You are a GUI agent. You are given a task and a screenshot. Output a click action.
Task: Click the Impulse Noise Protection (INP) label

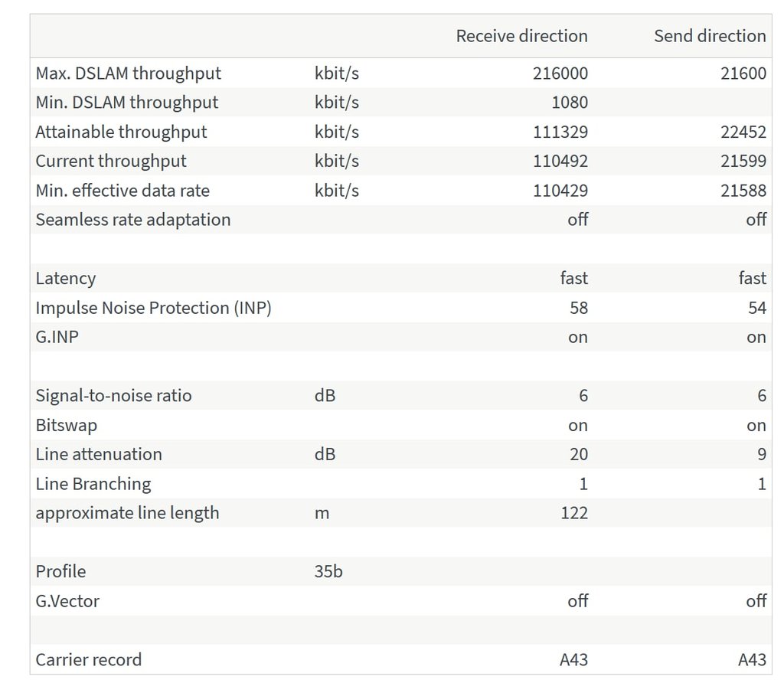[153, 308]
